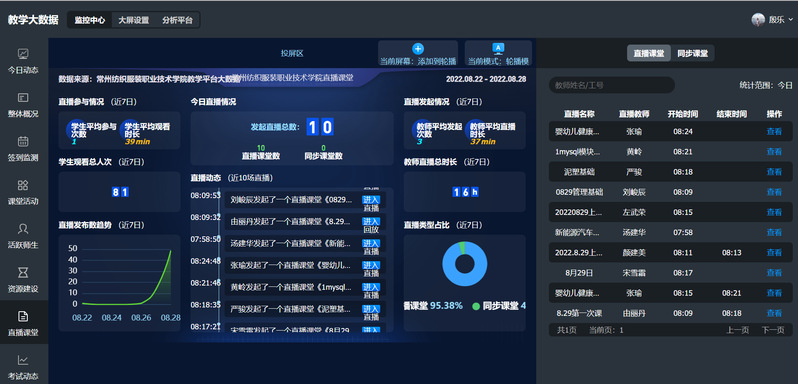Viewport: 798px width, 384px height.
Task: Expand the user 殷乐 dropdown arrow
Action: [x=790, y=20]
